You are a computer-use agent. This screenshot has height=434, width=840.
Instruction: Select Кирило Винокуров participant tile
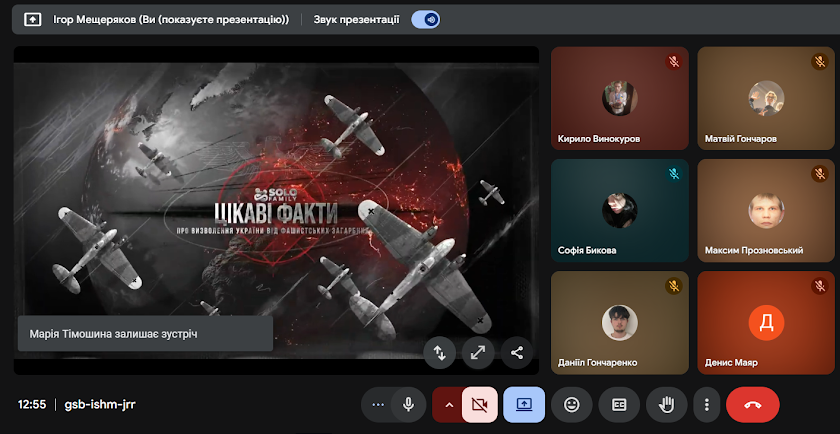[619, 98]
